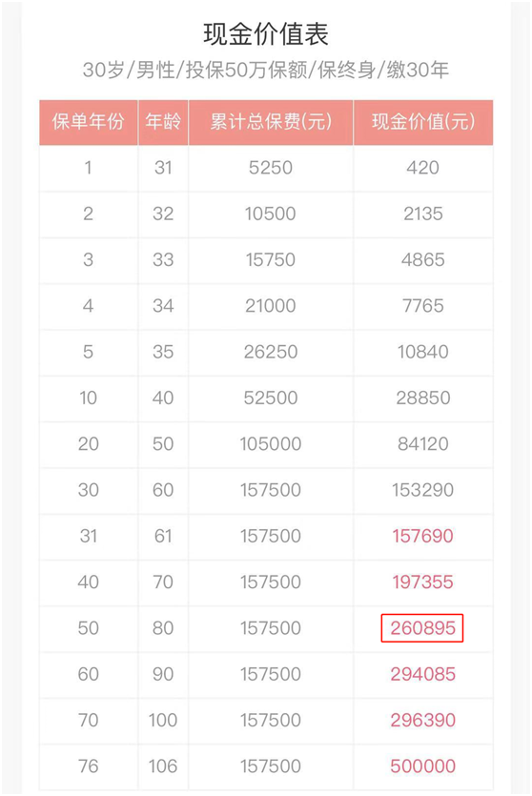This screenshot has height=796, width=532.
Task: Click the cash value 84120 cell
Action: 423,443
